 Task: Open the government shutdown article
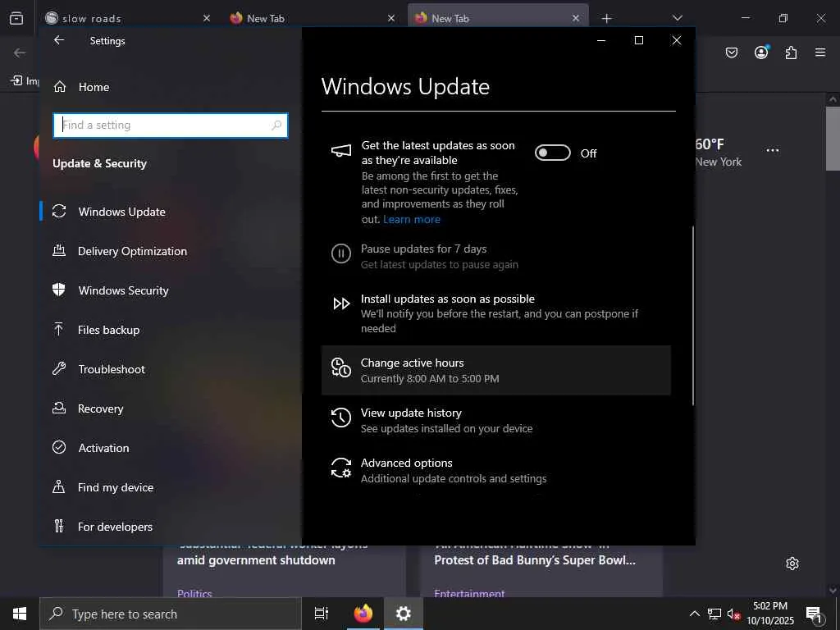(256, 559)
